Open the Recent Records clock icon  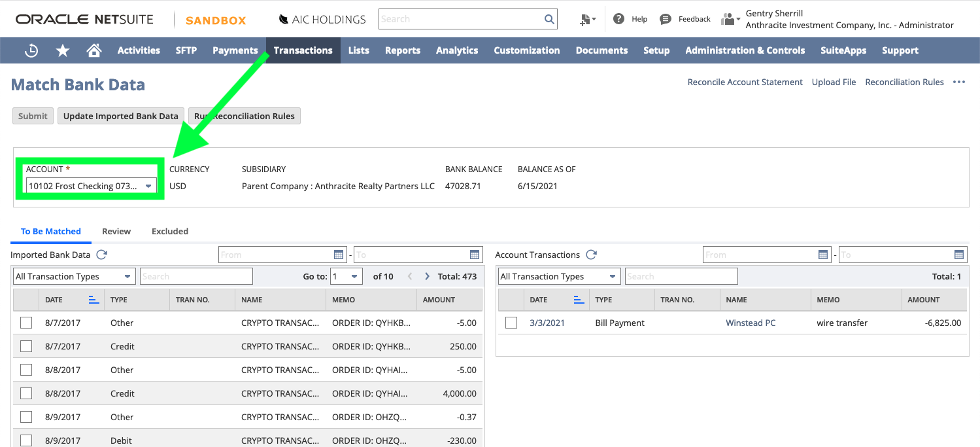point(31,50)
